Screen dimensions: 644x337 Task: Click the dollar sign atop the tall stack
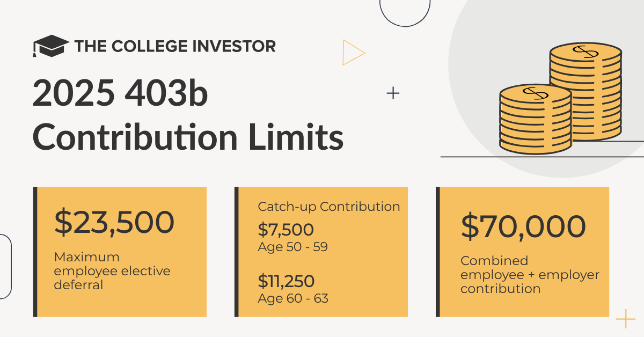(585, 52)
